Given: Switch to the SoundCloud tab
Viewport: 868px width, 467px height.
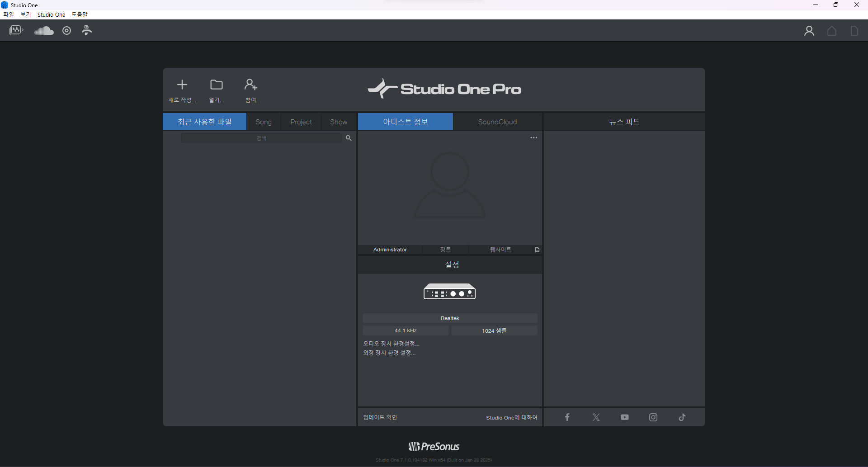Looking at the screenshot, I should 497,122.
